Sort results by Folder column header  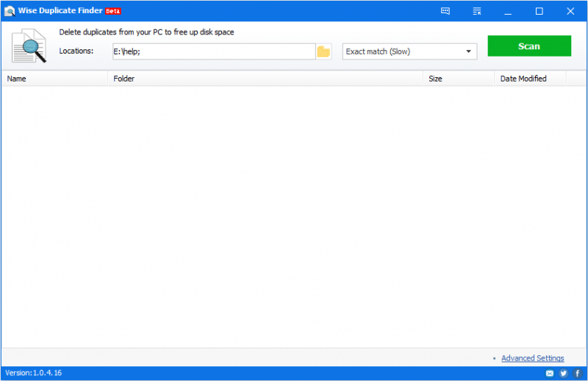265,79
